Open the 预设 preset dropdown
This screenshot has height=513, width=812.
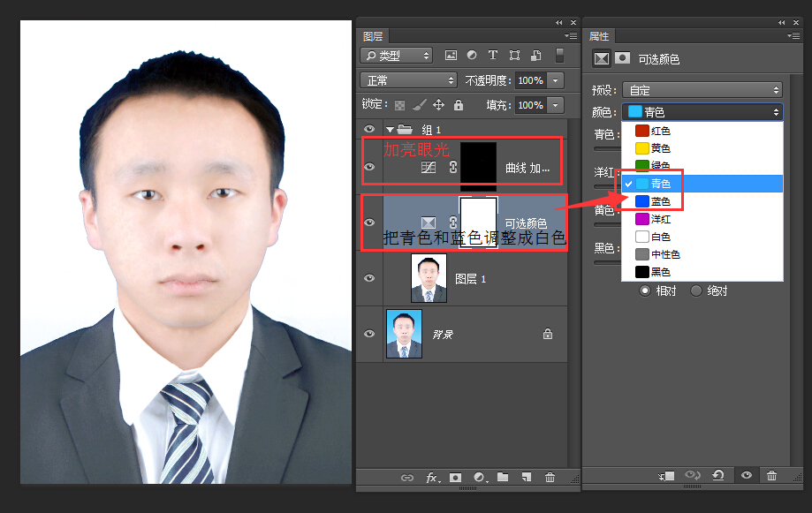702,90
